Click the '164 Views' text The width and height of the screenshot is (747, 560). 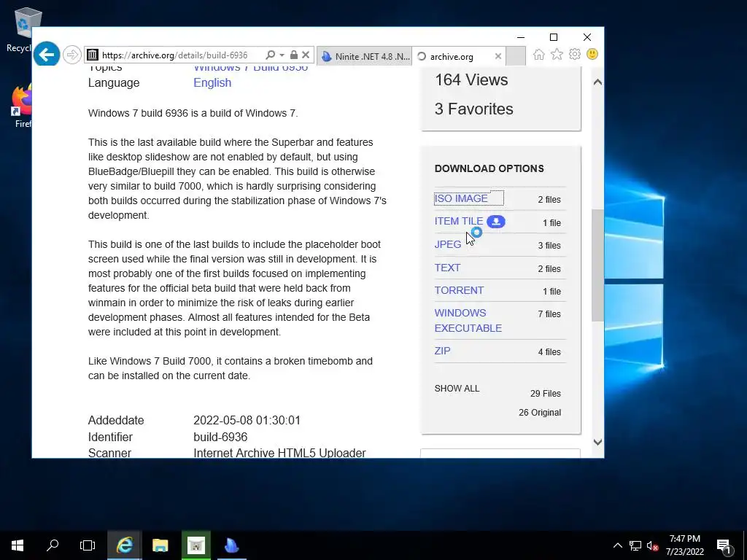point(471,79)
